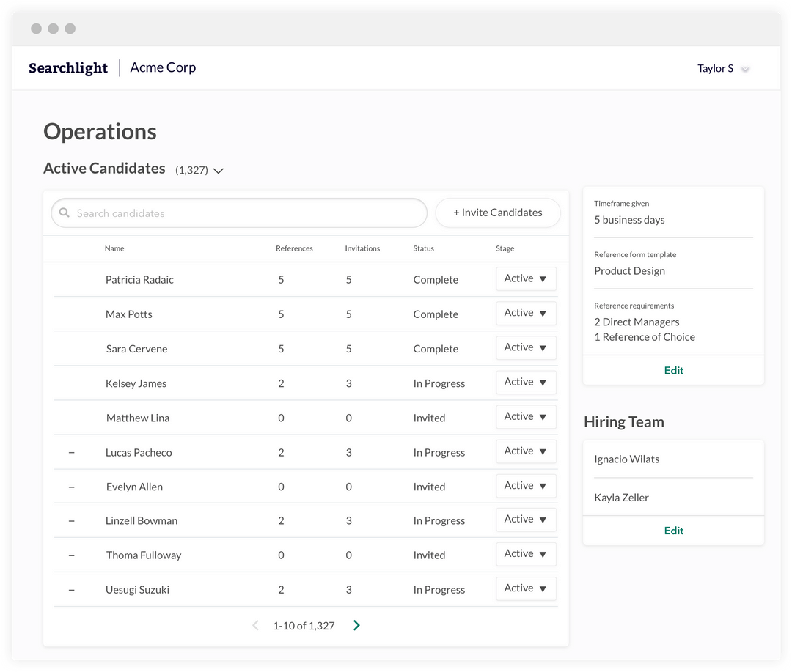This screenshot has height=672, width=792.
Task: Click the search magnifier icon
Action: 65,213
